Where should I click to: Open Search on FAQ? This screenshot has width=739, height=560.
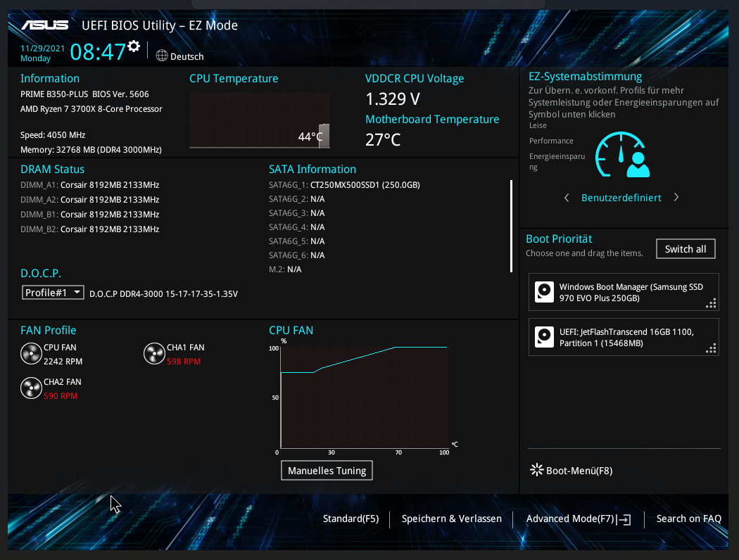688,518
